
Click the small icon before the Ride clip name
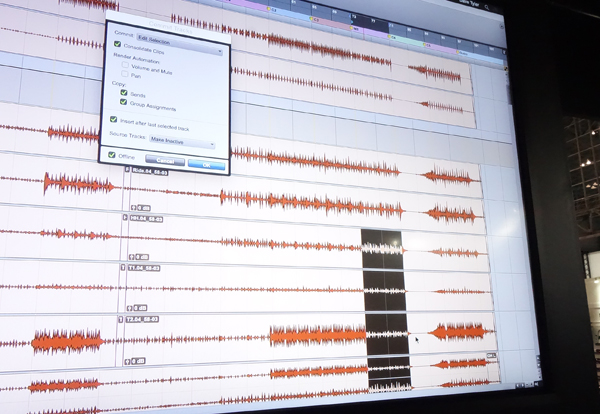(127, 170)
